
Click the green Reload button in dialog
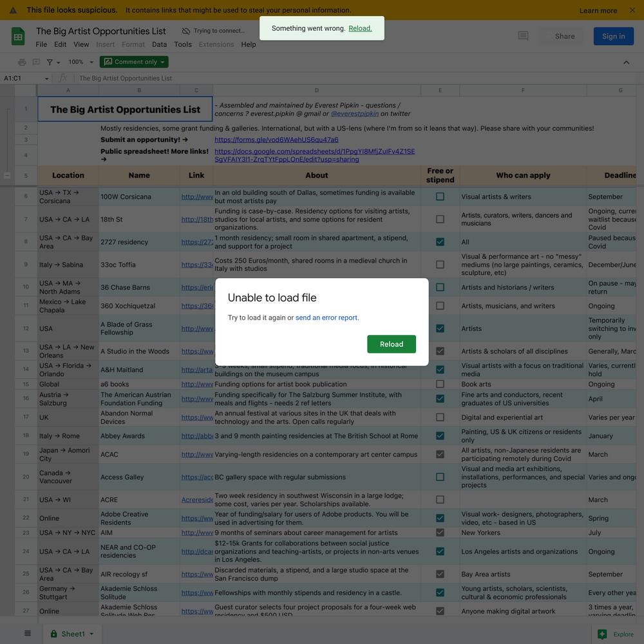(392, 344)
